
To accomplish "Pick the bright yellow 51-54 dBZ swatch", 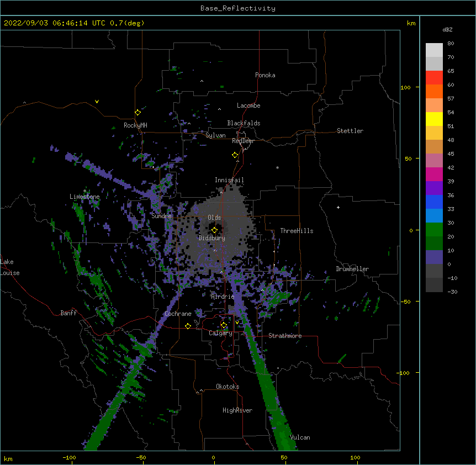I will 434,119.
